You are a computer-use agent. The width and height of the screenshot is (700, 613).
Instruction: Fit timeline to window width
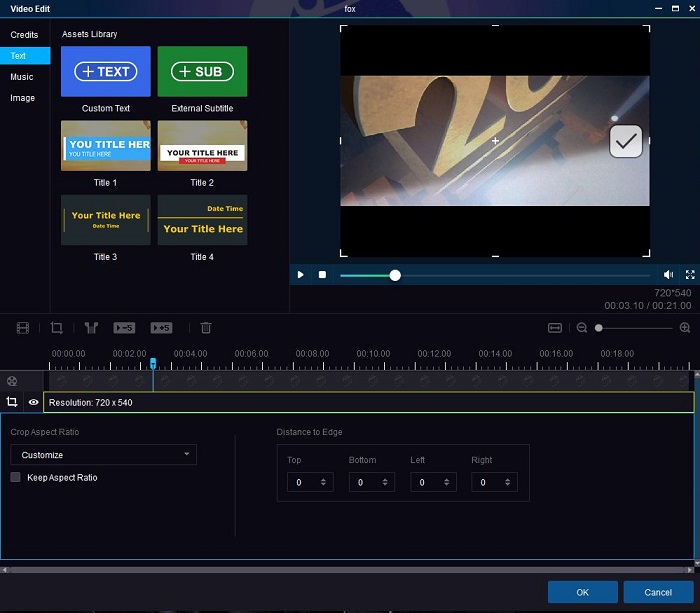pyautogui.click(x=555, y=328)
